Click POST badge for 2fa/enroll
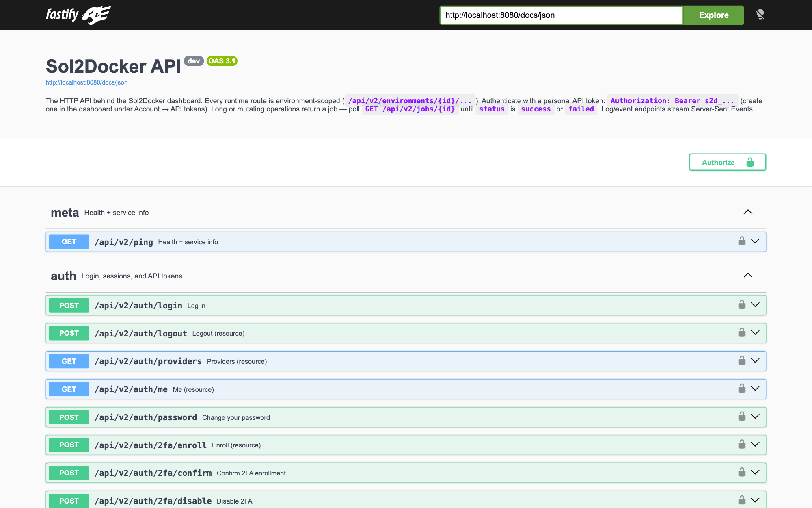Viewport: 812px width, 508px height. [x=69, y=445]
